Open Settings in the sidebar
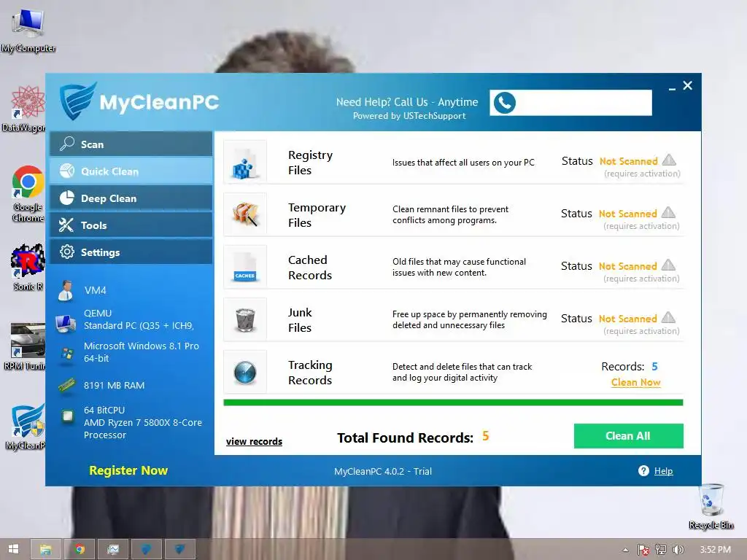 (131, 252)
